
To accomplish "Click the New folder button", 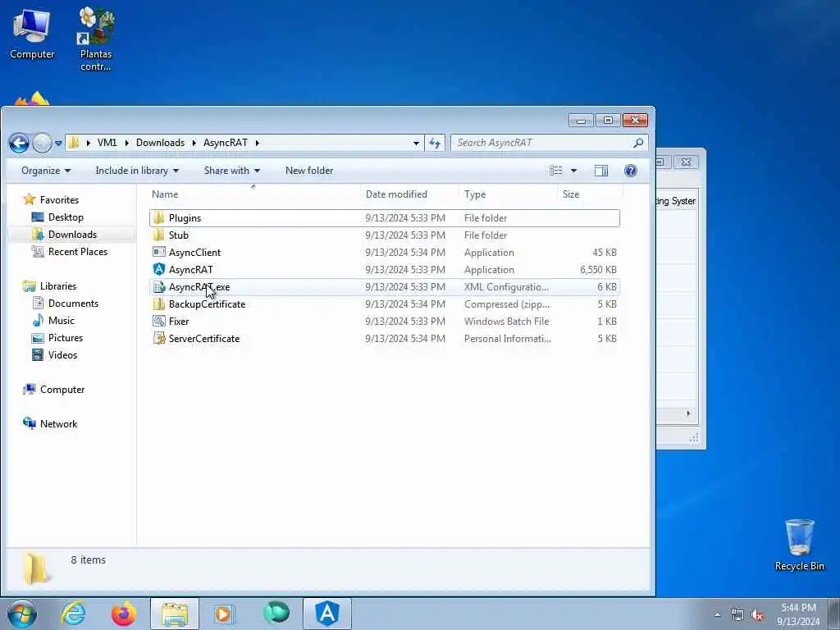I will [x=309, y=171].
